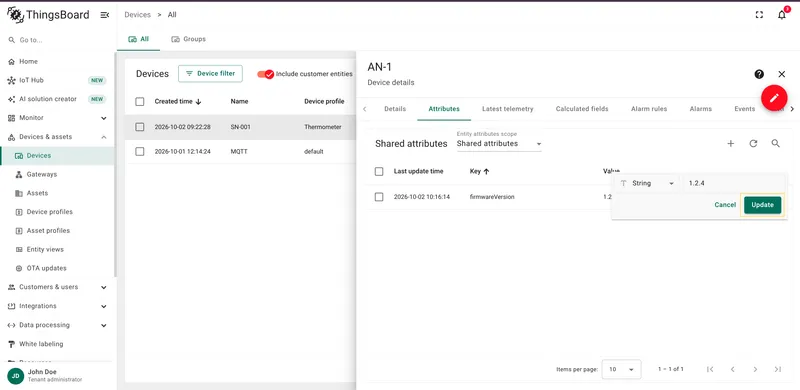Image resolution: width=800 pixels, height=390 pixels.
Task: Open the Device filter button
Action: pos(210,74)
